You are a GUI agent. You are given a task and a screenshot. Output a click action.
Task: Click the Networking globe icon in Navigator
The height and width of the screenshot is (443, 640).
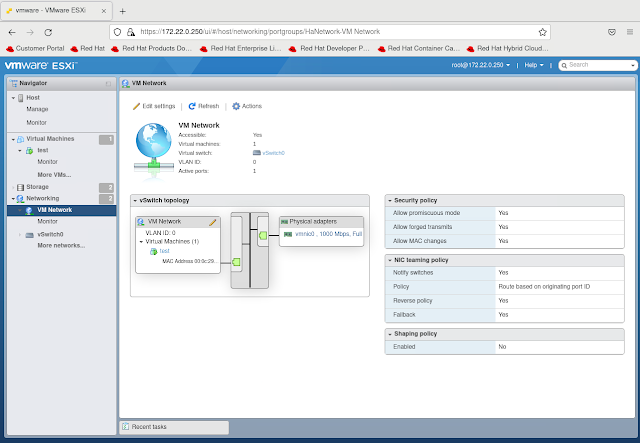[20, 199]
